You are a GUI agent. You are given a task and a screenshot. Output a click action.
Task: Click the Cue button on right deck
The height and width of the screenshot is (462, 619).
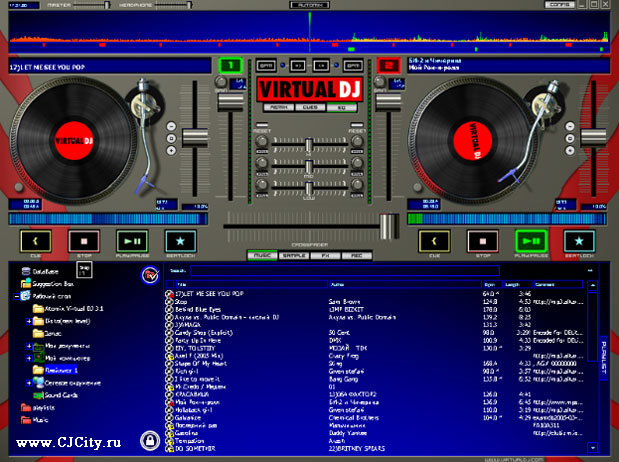pyautogui.click(x=434, y=241)
